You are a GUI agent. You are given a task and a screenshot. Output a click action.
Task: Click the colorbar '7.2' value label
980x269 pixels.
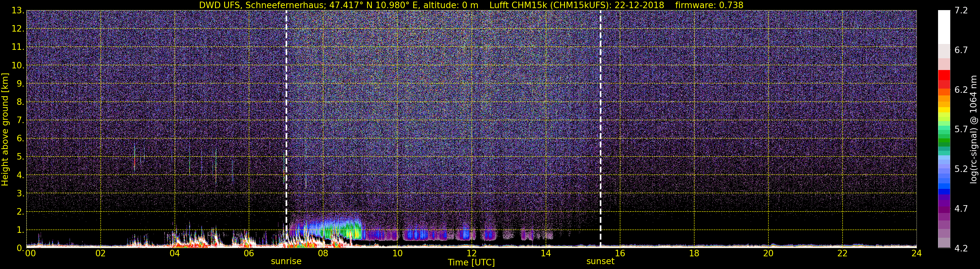961,11
